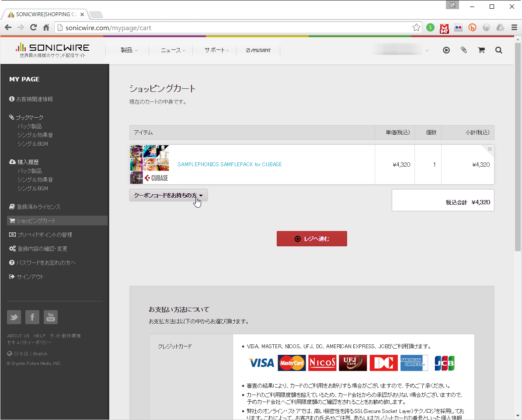Open the Facebook social icon
The width and height of the screenshot is (522, 420).
(32, 317)
